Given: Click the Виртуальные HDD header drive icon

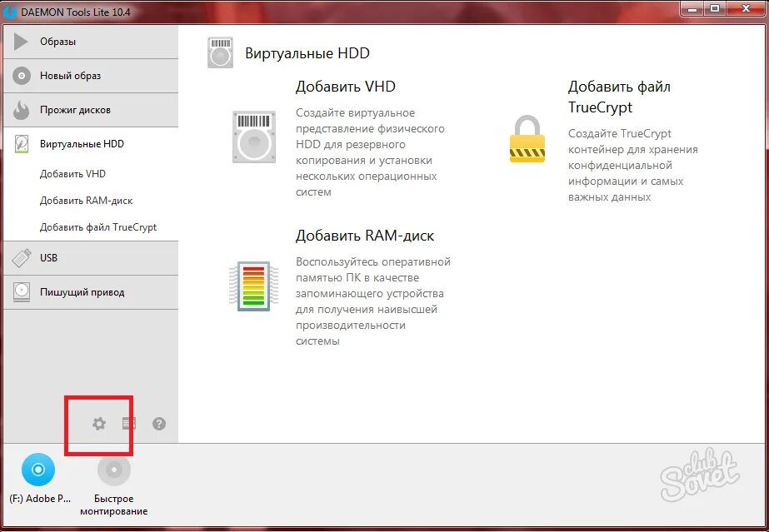Looking at the screenshot, I should tap(220, 52).
